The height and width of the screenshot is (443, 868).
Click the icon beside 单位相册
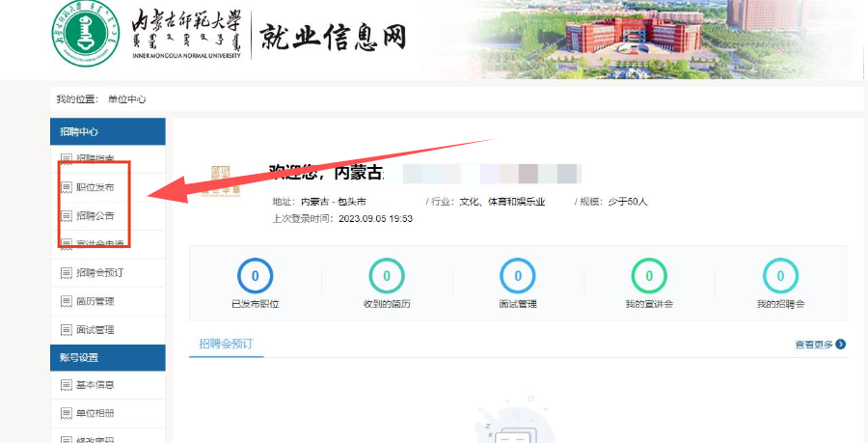[x=66, y=414]
